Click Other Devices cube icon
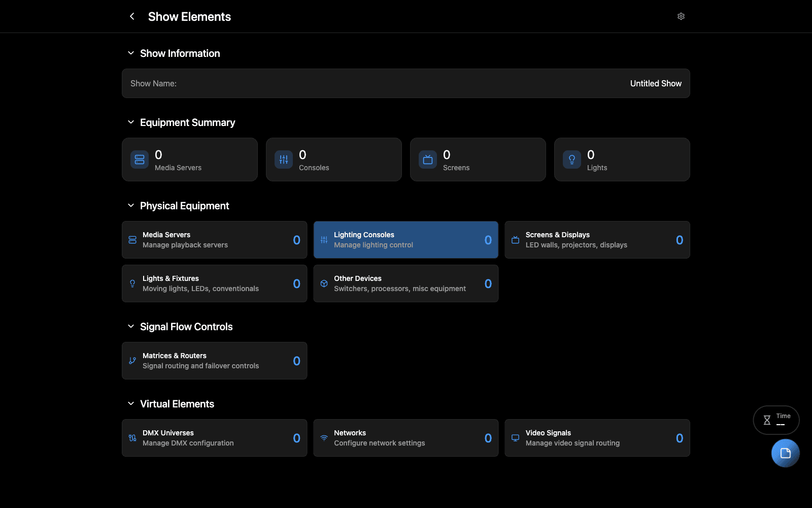The height and width of the screenshot is (508, 812). point(324,283)
